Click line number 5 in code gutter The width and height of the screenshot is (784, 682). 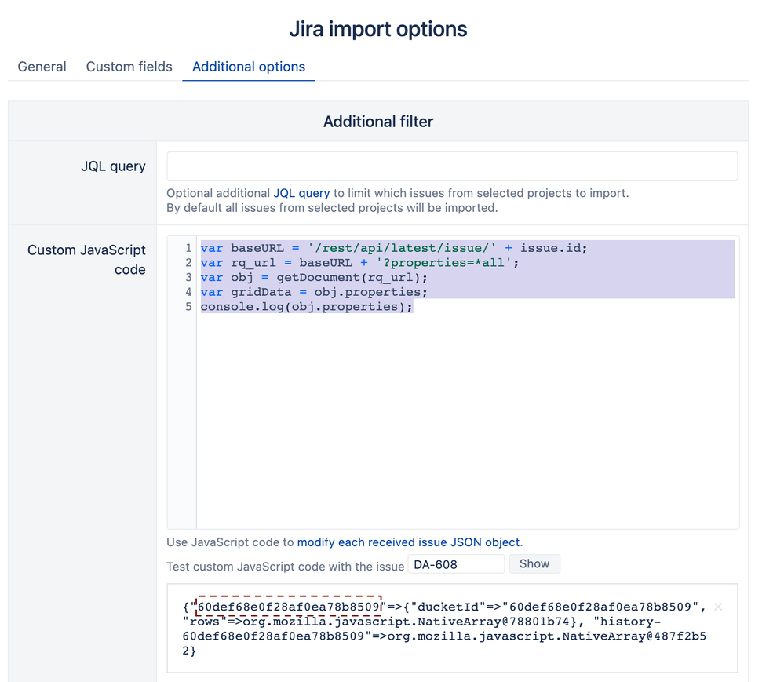(188, 307)
